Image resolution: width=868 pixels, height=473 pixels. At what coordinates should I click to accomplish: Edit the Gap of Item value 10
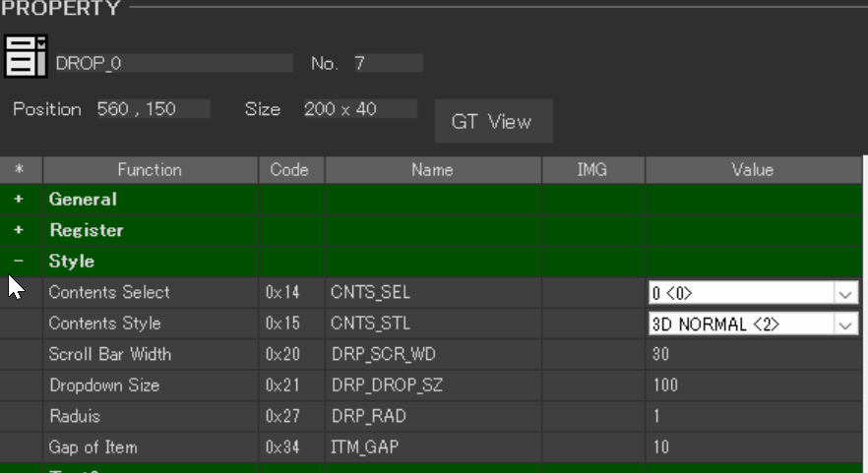click(752, 447)
